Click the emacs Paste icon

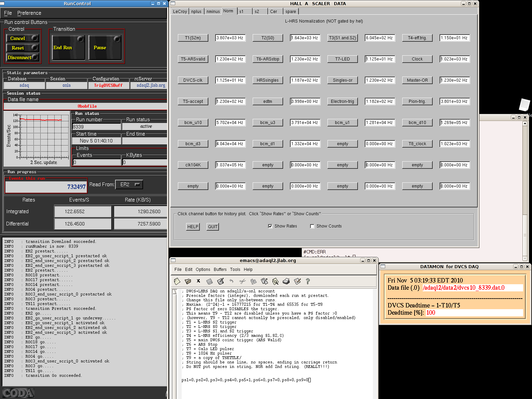point(264,281)
